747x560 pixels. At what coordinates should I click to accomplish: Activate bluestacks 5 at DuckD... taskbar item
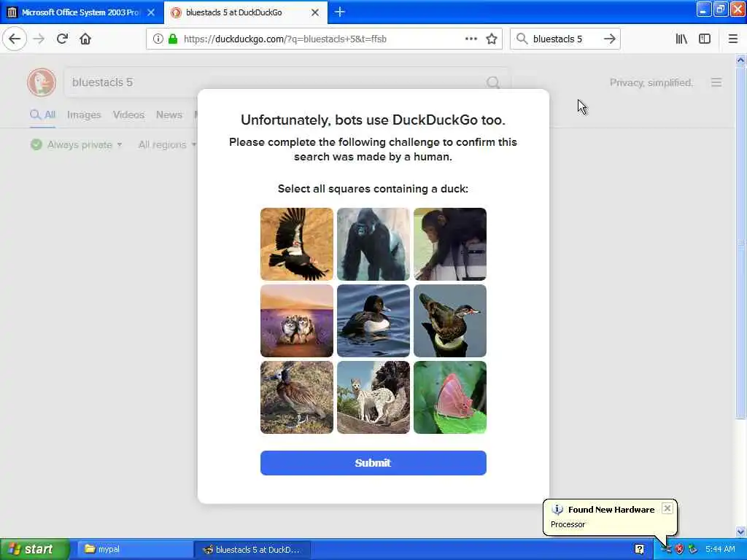(x=252, y=549)
